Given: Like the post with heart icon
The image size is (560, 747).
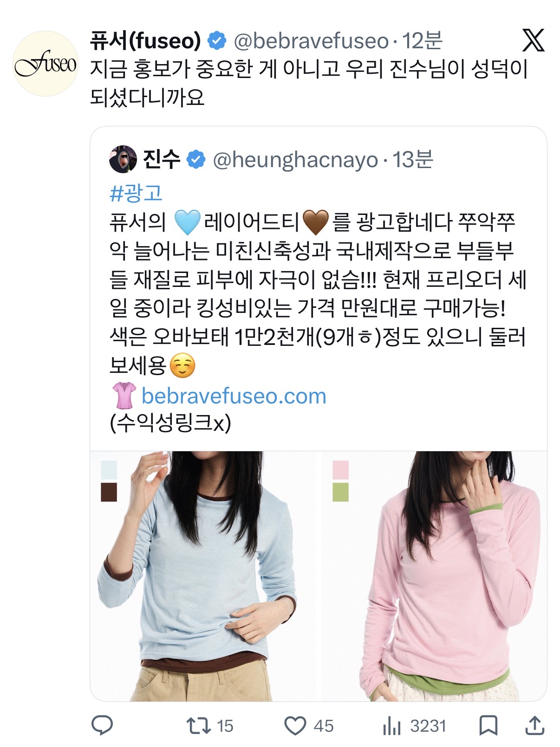Looking at the screenshot, I should point(295,726).
